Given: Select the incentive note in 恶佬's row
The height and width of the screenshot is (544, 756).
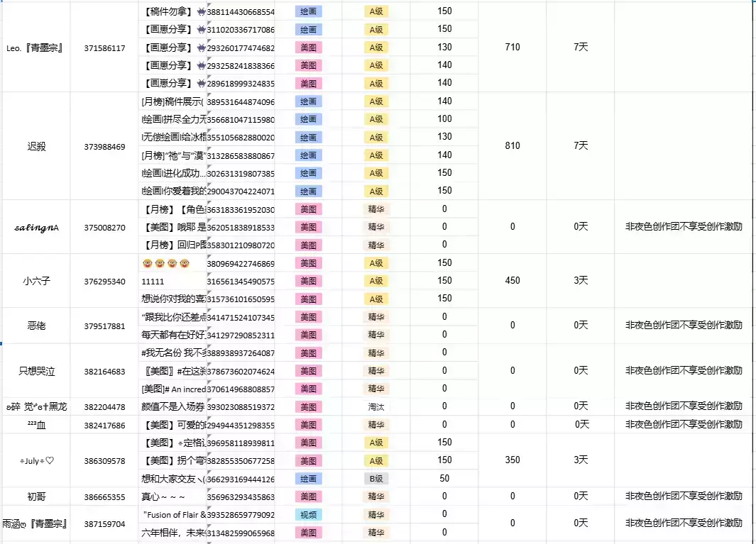Looking at the screenshot, I should pyautogui.click(x=684, y=326).
